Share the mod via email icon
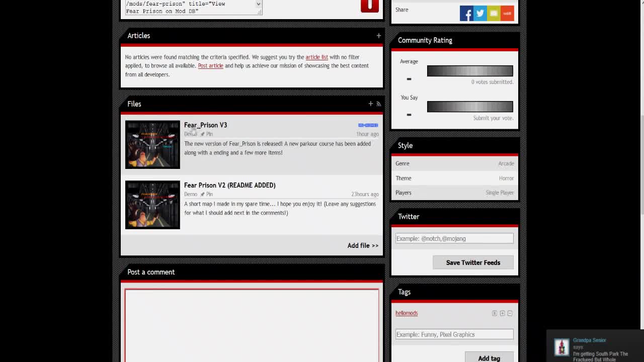The image size is (644, 362). click(494, 14)
